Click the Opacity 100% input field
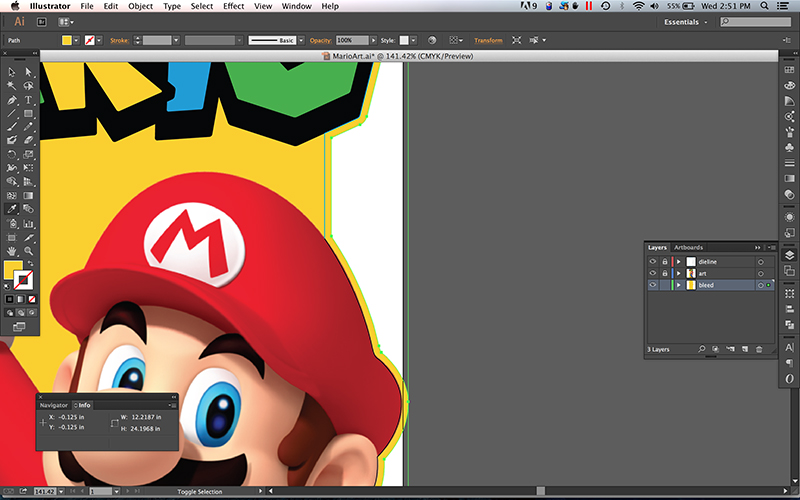The width and height of the screenshot is (800, 500). click(x=352, y=40)
